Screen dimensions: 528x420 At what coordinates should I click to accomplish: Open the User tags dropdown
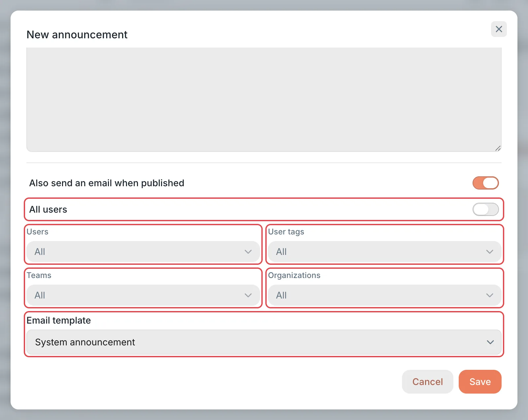[385, 252]
